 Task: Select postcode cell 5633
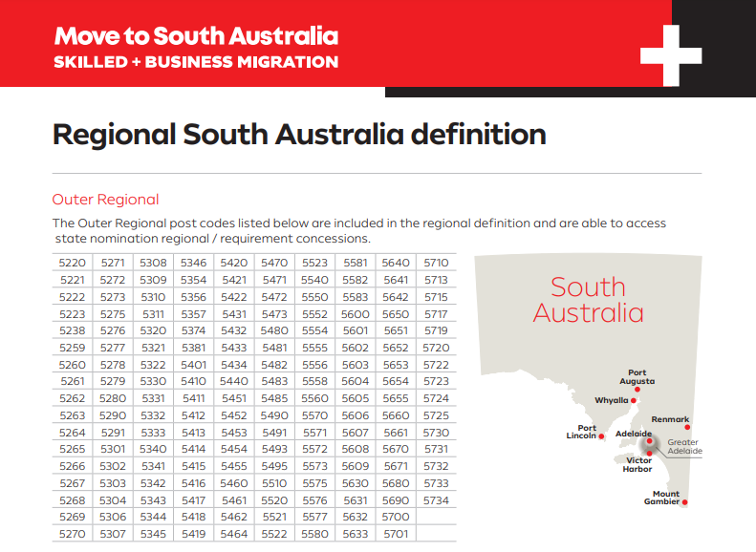(356, 534)
